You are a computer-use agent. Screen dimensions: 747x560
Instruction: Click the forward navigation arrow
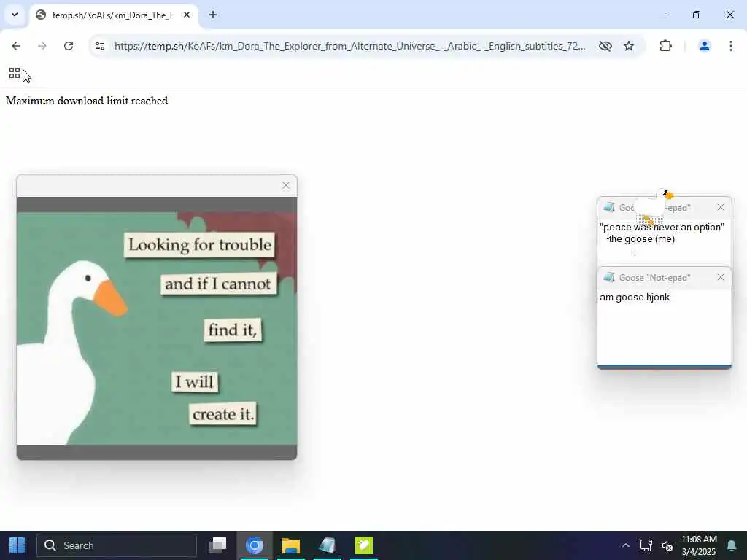point(42,46)
